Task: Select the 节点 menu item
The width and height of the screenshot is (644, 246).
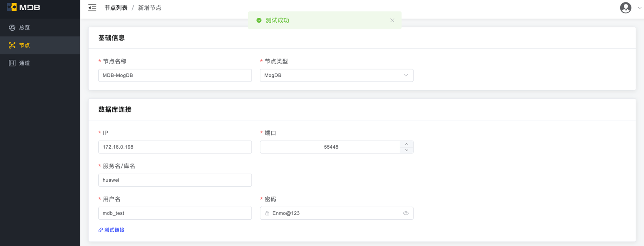Action: (x=40, y=45)
